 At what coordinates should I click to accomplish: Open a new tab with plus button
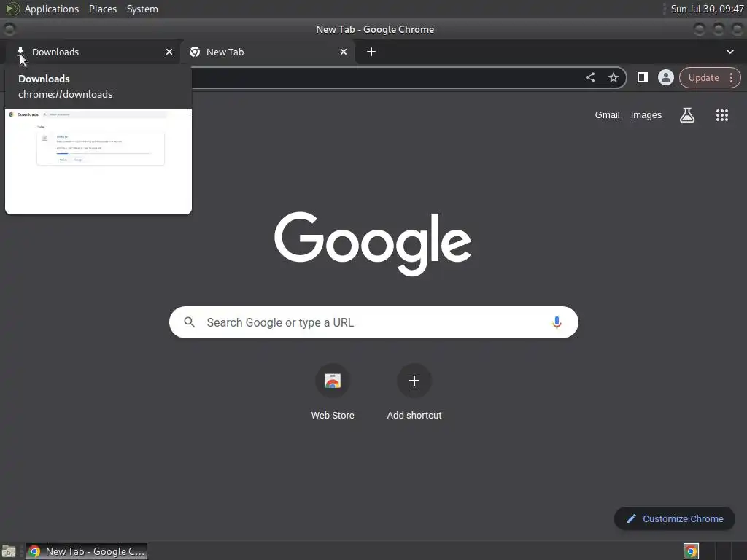(x=371, y=52)
